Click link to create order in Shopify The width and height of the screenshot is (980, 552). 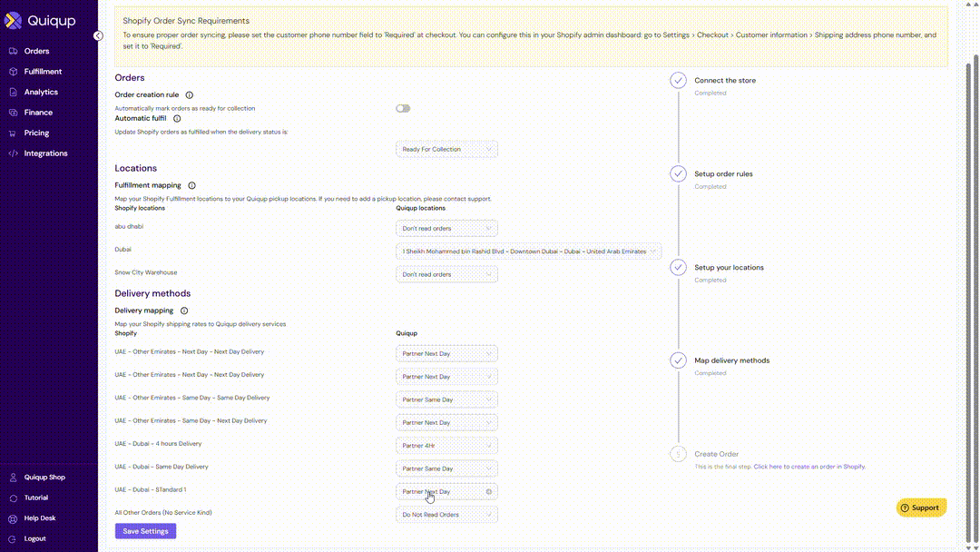(x=809, y=467)
